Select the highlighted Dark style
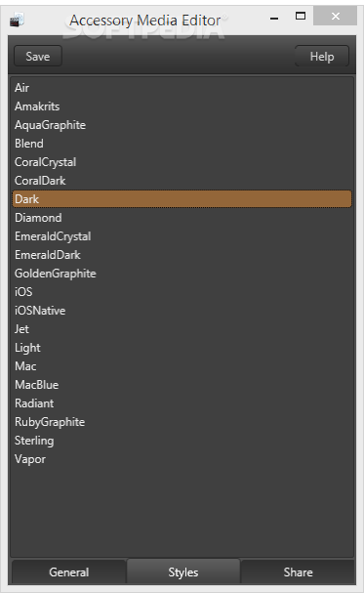 182,199
